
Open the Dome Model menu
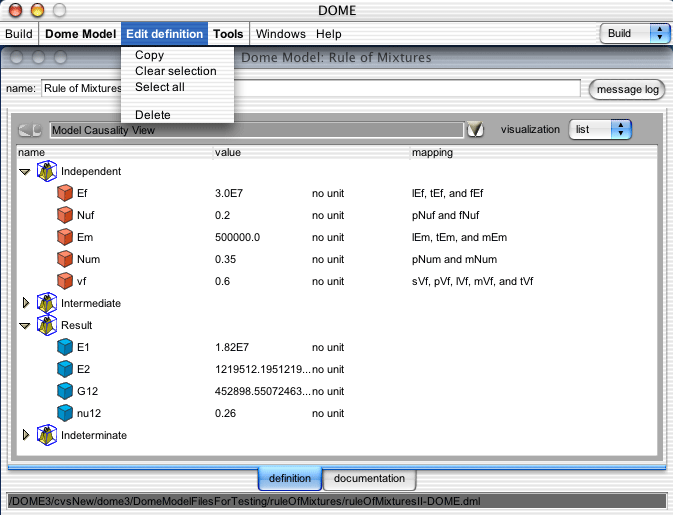(81, 34)
